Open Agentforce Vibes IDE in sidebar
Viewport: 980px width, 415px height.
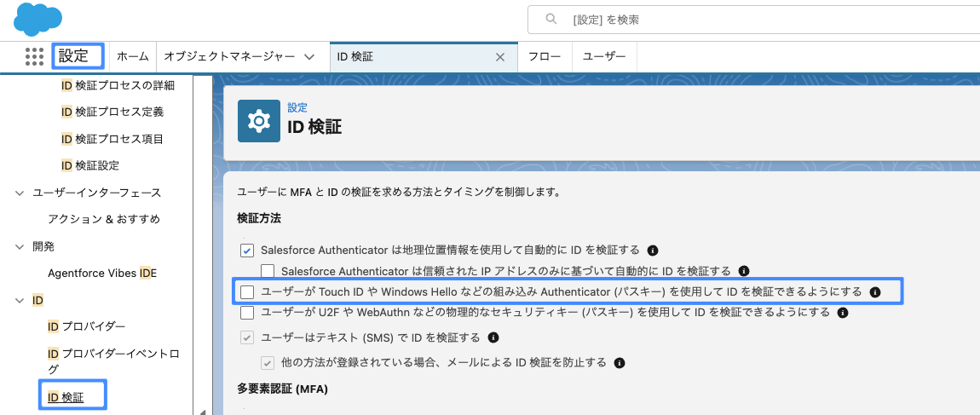coord(102,274)
